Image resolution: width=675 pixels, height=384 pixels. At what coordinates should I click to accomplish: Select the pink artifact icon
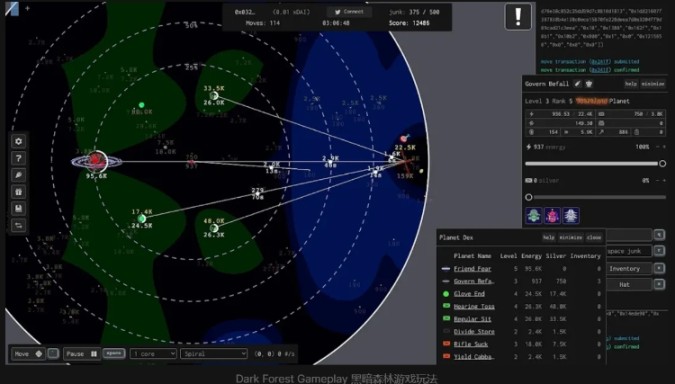pyautogui.click(x=552, y=215)
